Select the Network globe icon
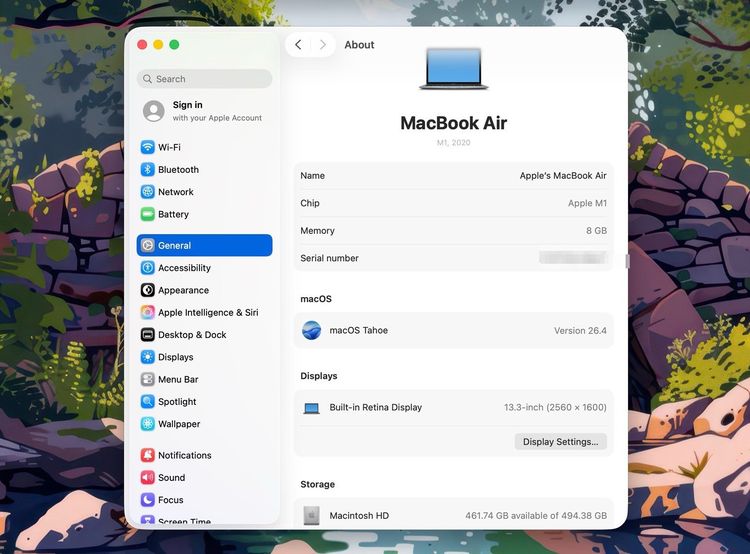Image resolution: width=750 pixels, height=554 pixels. tap(148, 192)
